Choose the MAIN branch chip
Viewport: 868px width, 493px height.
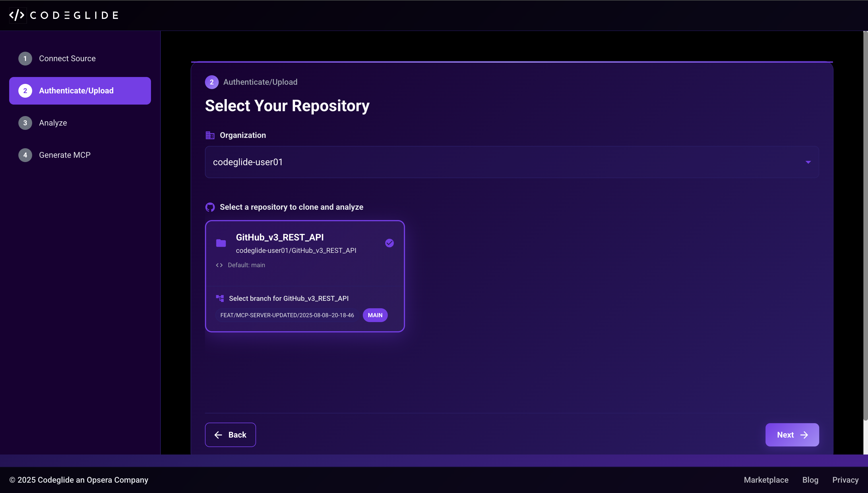(x=375, y=315)
